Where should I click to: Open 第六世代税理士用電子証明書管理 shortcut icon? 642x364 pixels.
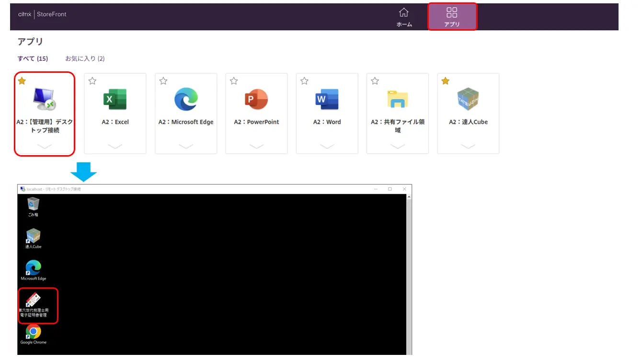pos(33,305)
